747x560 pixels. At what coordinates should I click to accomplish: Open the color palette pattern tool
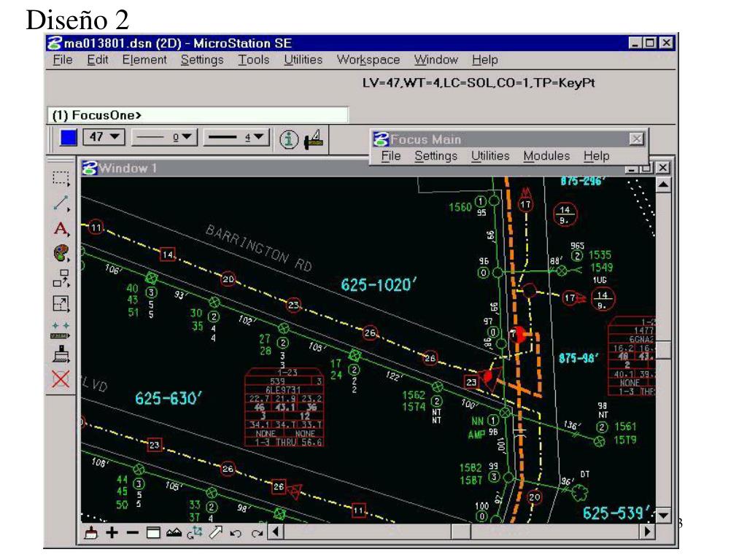coord(61,253)
